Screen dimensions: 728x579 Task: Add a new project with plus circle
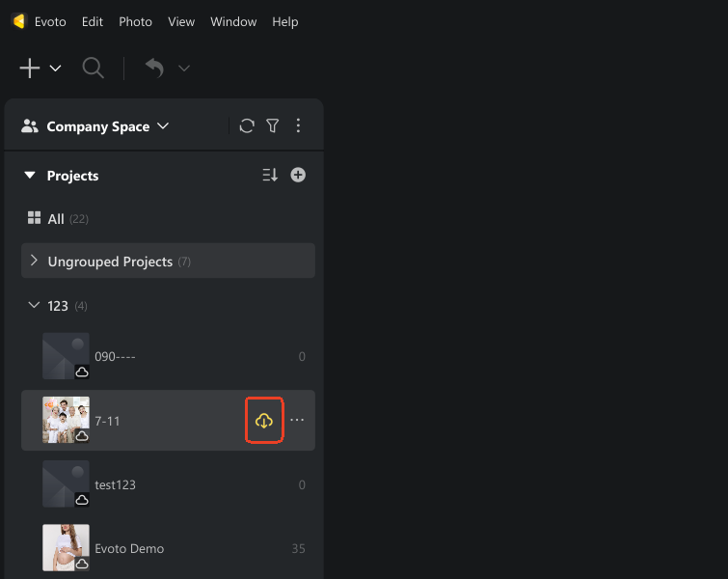(x=298, y=175)
